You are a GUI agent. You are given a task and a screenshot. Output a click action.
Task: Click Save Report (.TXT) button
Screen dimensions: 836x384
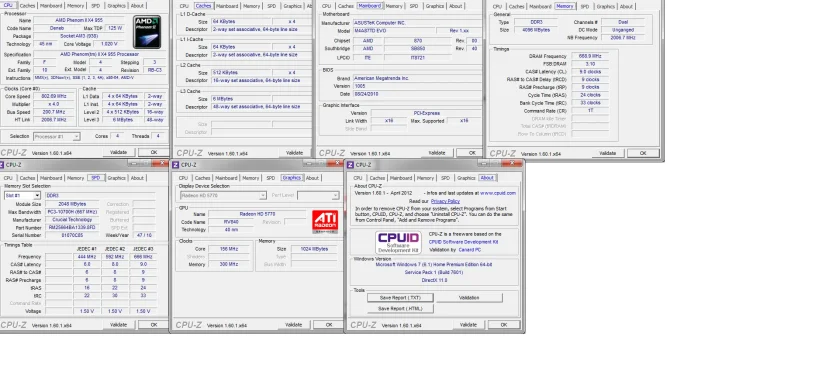400,298
